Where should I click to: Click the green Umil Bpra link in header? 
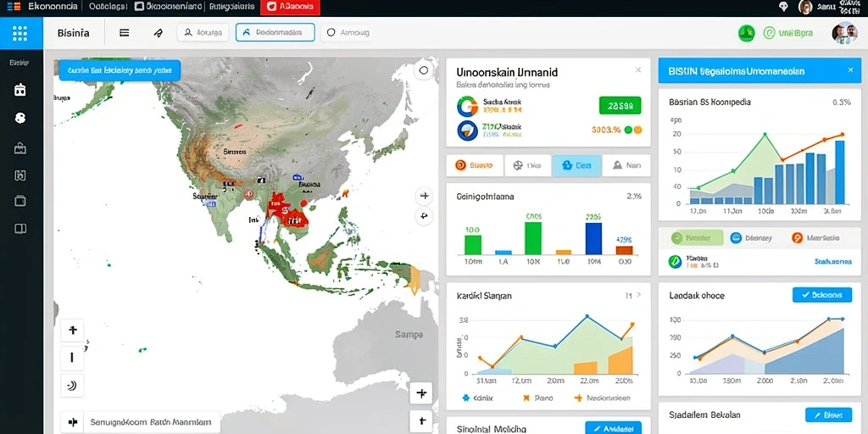(x=788, y=33)
